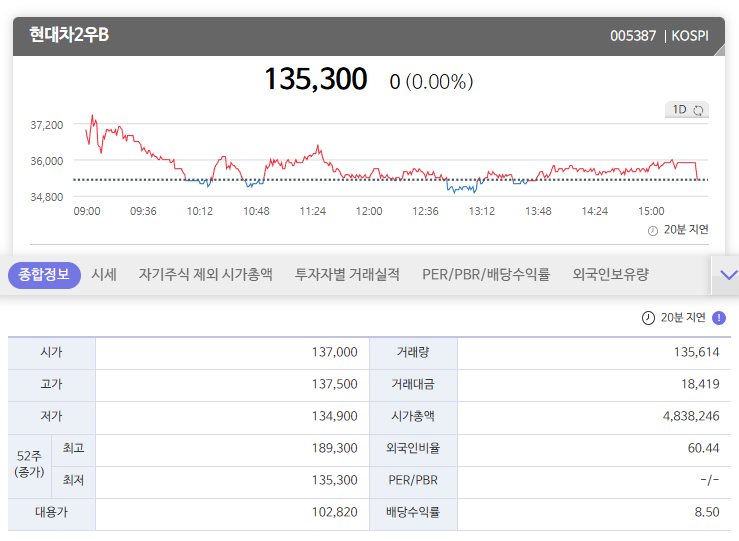Image resolution: width=739 pixels, height=541 pixels.
Task: Click the 37,200 y-axis label
Action: pyautogui.click(x=47, y=125)
